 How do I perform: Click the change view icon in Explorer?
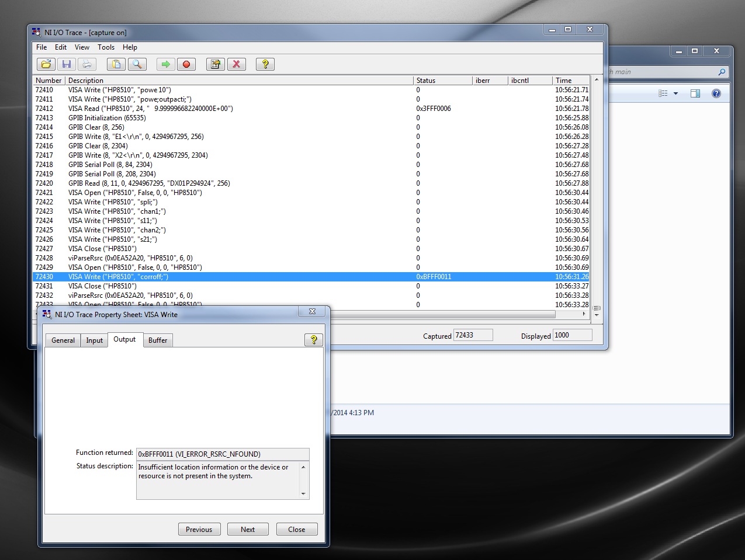point(663,93)
